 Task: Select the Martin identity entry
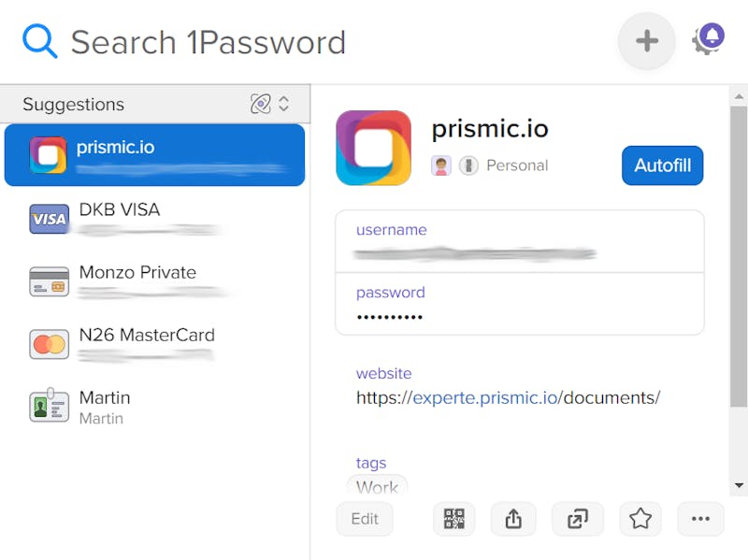pos(155,407)
